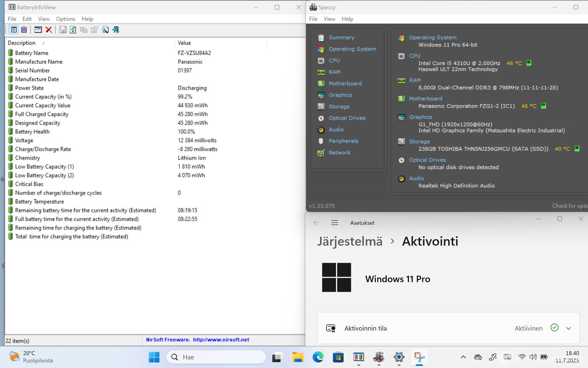The height and width of the screenshot is (368, 588).
Task: Open the Settings hamburger navigation menu
Action: point(335,223)
